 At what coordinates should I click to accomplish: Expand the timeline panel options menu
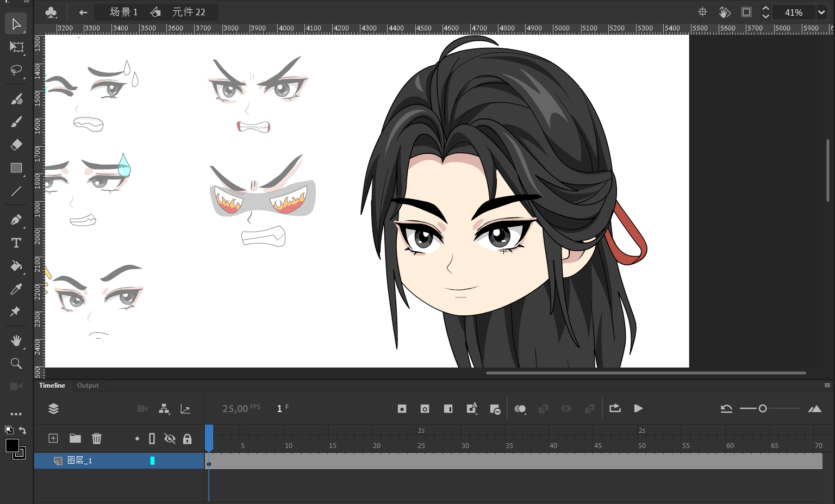pos(827,385)
